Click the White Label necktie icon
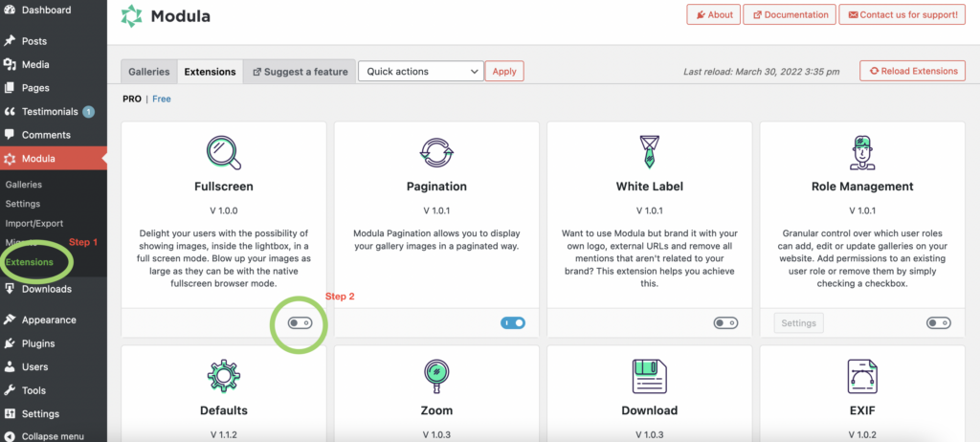The image size is (980, 442). point(649,152)
